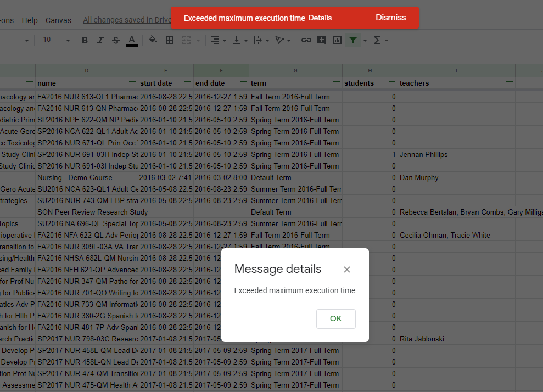Viewport: 543px width, 392px height.
Task: Open the text color picker
Action: click(x=132, y=40)
